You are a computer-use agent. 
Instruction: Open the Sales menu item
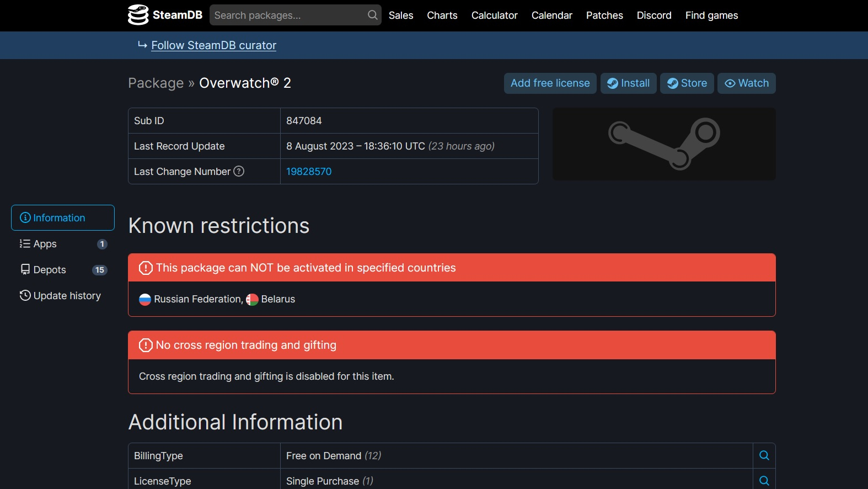click(401, 15)
